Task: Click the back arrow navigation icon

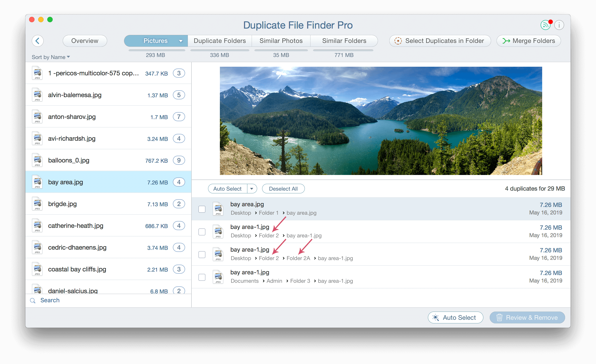Action: pos(39,40)
